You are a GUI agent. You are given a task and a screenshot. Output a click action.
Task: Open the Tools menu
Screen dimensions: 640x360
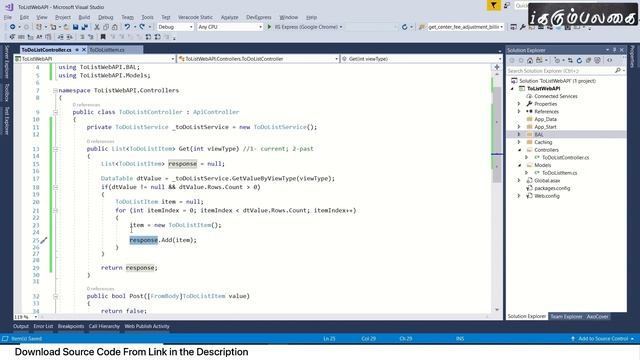[147, 17]
